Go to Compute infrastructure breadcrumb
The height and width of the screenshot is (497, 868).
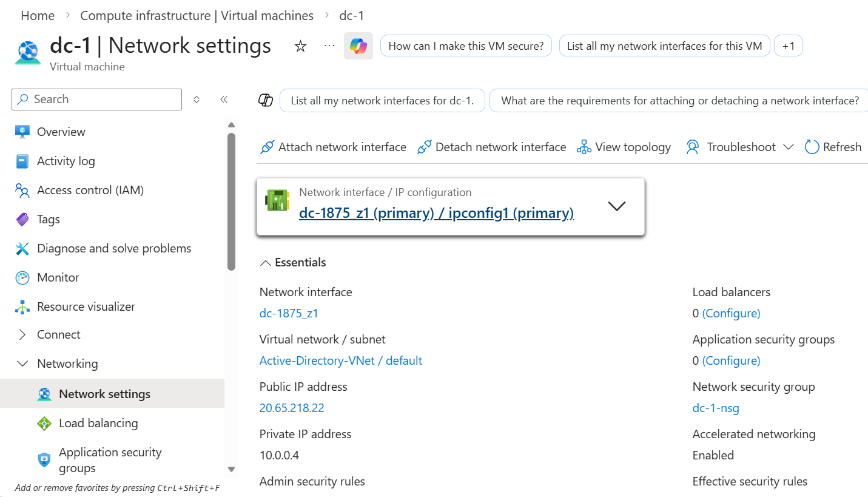[x=197, y=16]
